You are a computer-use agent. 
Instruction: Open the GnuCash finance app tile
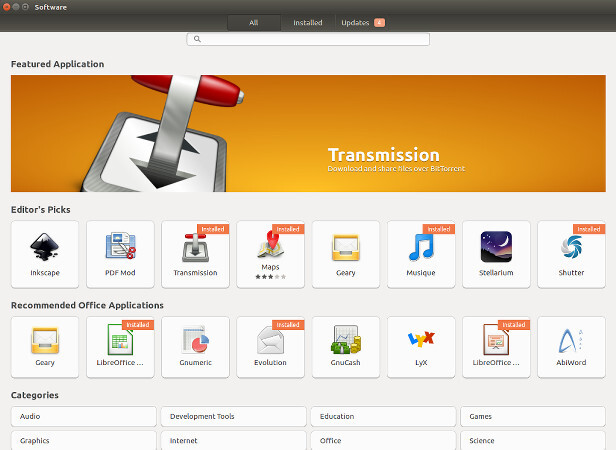346,347
